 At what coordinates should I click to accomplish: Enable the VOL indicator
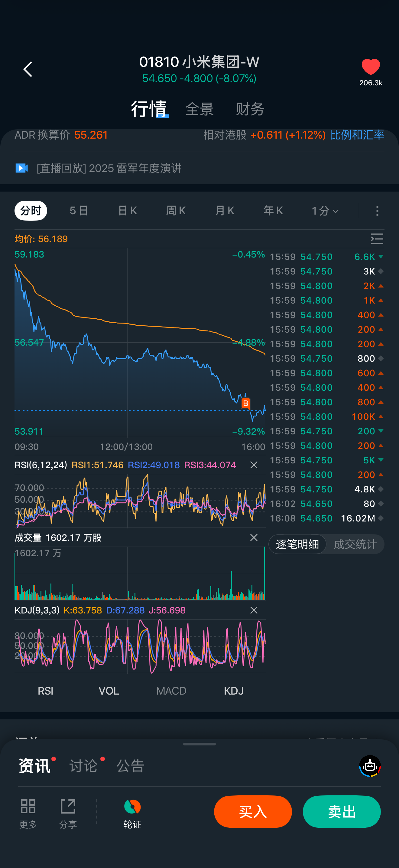pos(109,691)
